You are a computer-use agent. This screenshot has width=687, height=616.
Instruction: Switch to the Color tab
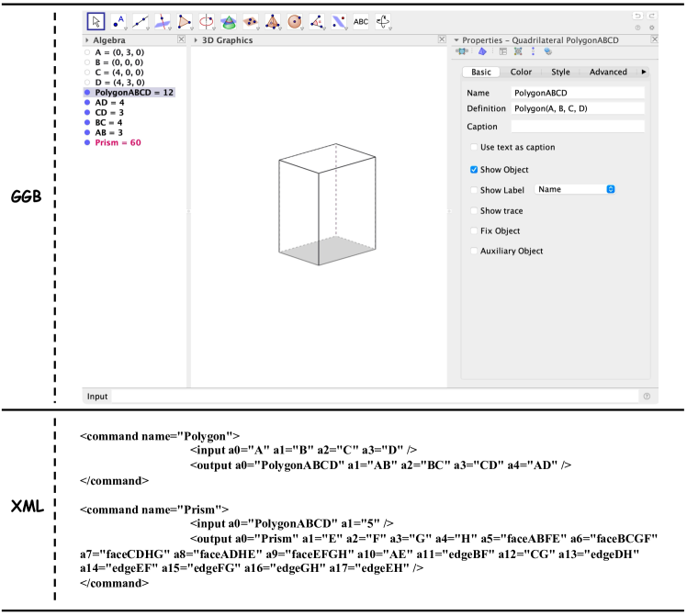pos(521,72)
